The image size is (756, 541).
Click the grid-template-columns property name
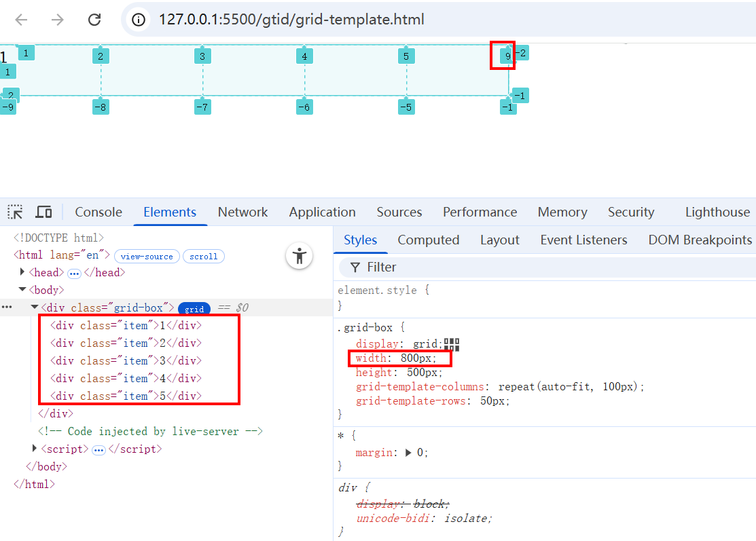pyautogui.click(x=420, y=387)
